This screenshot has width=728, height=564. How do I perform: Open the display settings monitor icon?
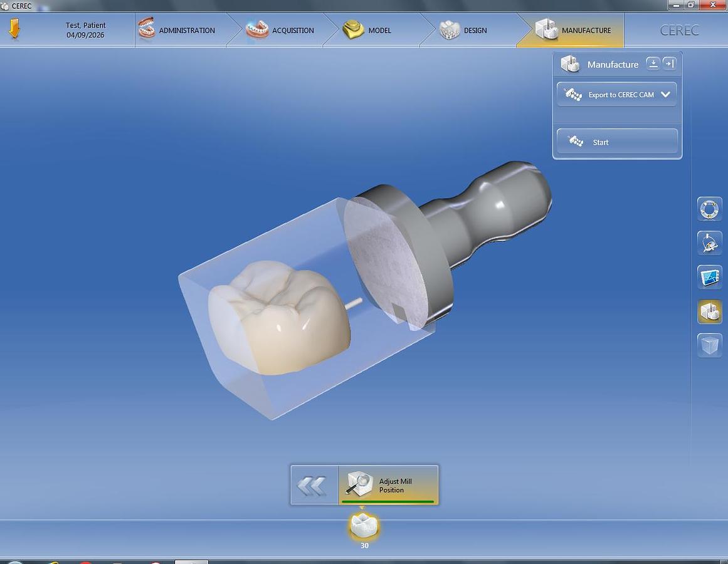coord(709,277)
